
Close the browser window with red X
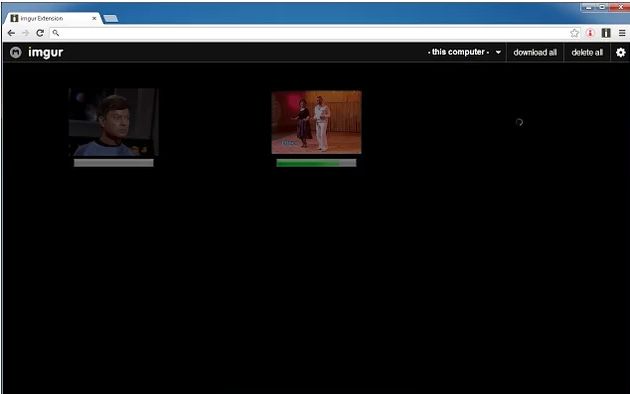point(620,7)
